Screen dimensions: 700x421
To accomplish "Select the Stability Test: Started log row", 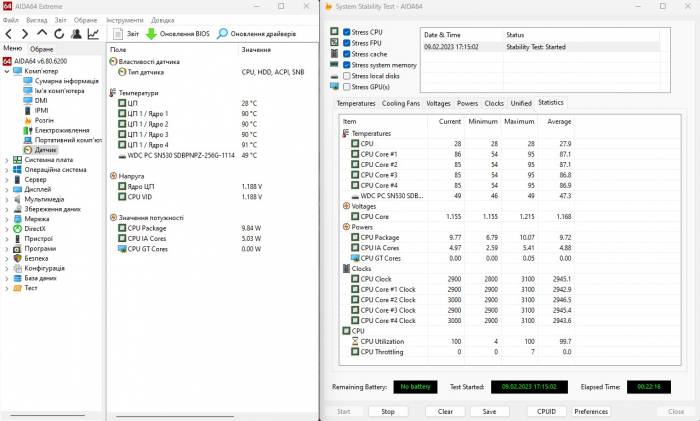I will 541,47.
